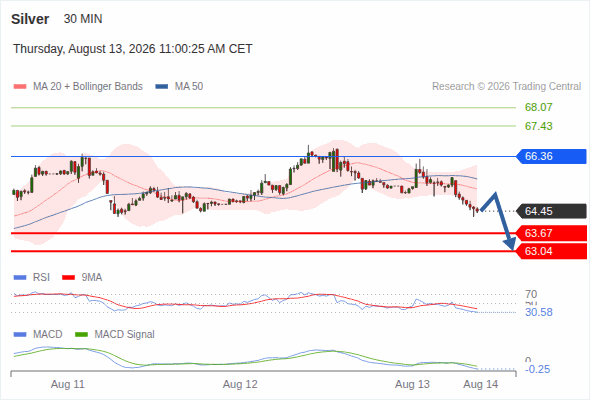Click the Aug 13 date axis label

pos(412,384)
